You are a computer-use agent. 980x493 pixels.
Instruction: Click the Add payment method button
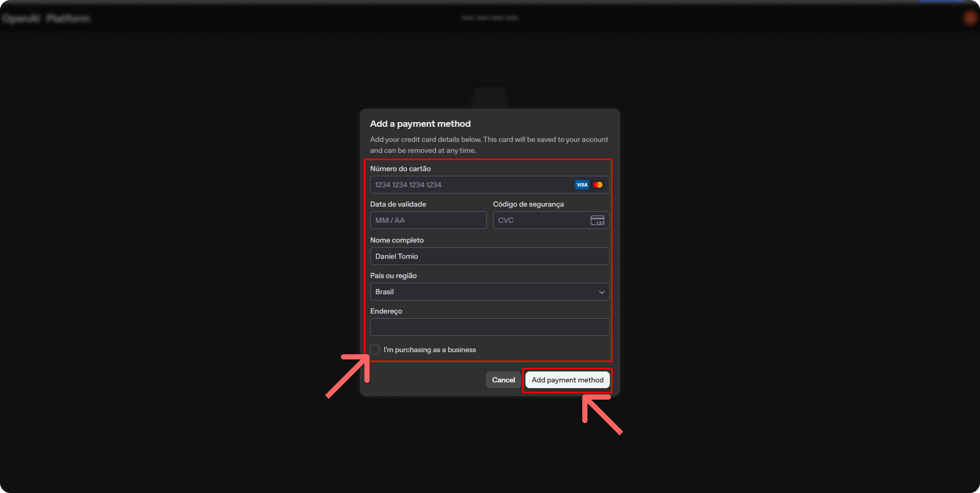tap(567, 380)
